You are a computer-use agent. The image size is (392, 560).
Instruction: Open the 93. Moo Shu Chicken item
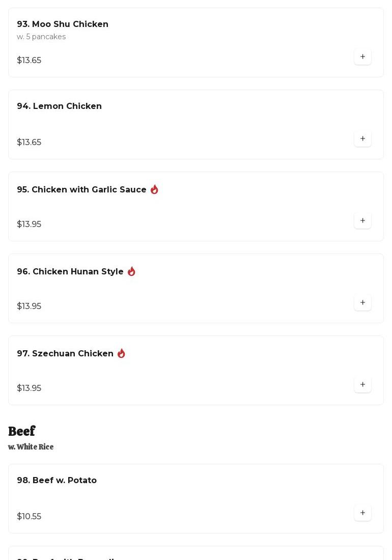pyautogui.click(x=63, y=24)
